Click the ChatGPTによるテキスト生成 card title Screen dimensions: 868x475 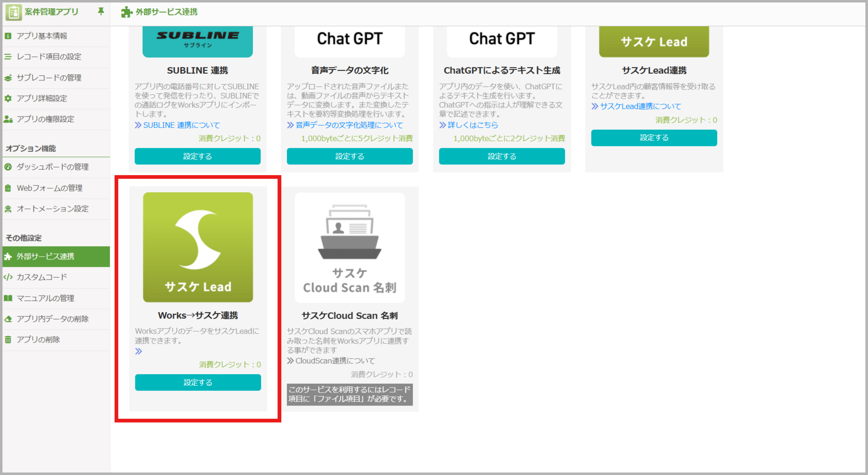(x=502, y=70)
